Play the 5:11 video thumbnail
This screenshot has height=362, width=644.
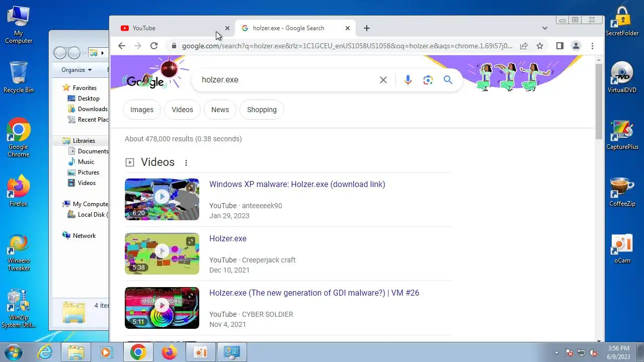tap(162, 308)
